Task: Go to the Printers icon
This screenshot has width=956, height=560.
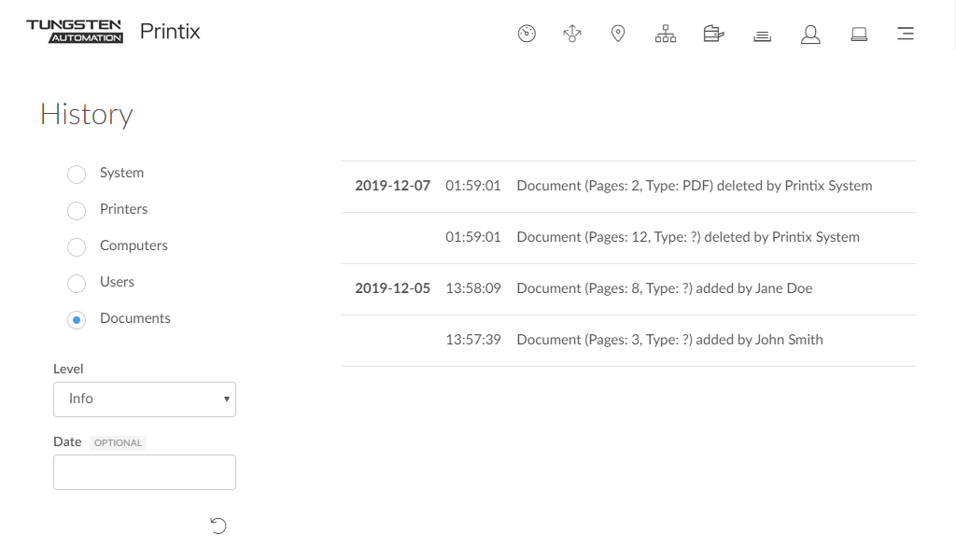Action: pos(713,35)
